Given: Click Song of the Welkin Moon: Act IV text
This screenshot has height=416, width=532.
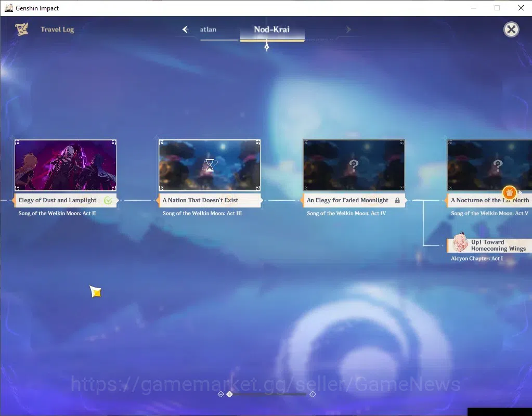Looking at the screenshot, I should (x=346, y=213).
